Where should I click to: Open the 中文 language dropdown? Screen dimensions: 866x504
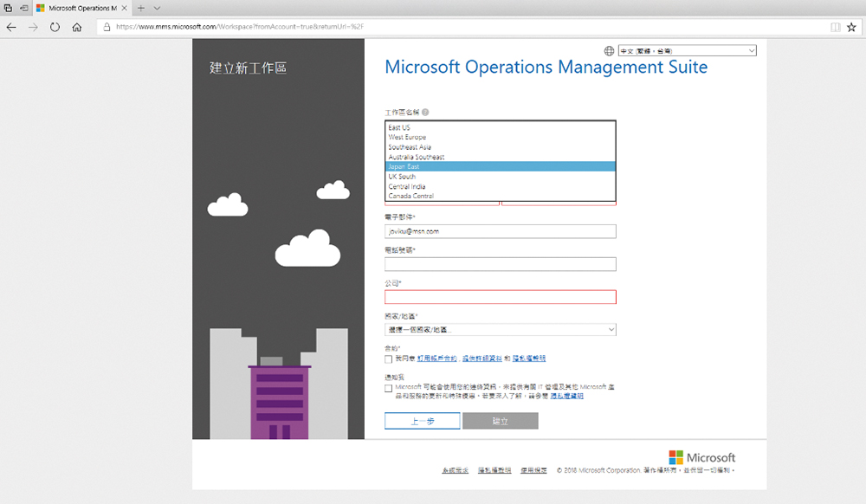[687, 51]
